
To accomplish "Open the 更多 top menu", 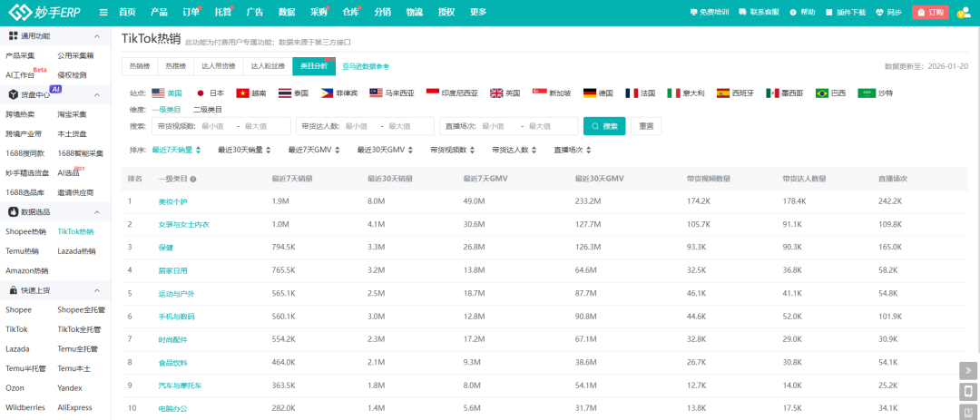I will (478, 13).
